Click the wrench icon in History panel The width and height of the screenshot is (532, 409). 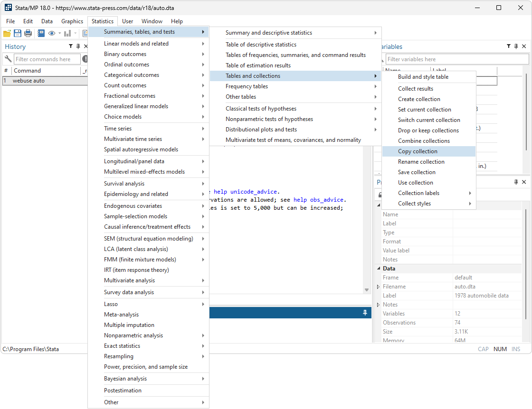tap(8, 59)
